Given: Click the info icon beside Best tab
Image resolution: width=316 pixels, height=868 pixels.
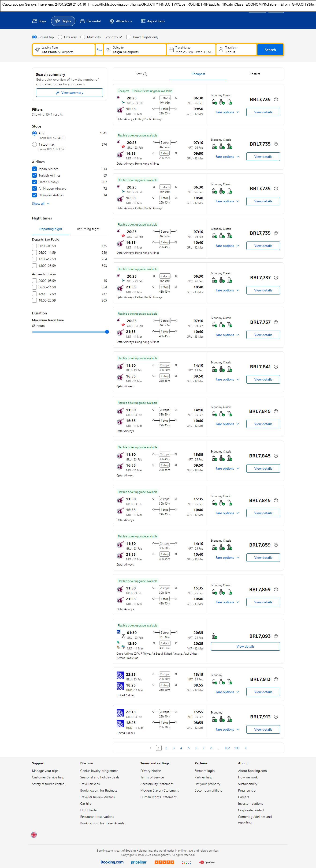Looking at the screenshot, I should (x=145, y=74).
